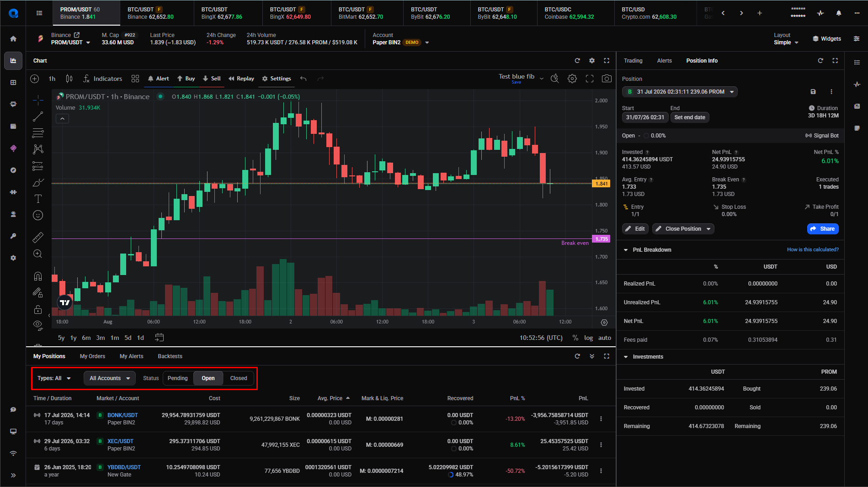Open the indicator templates grid icon
The image size is (868, 487).
tap(135, 79)
